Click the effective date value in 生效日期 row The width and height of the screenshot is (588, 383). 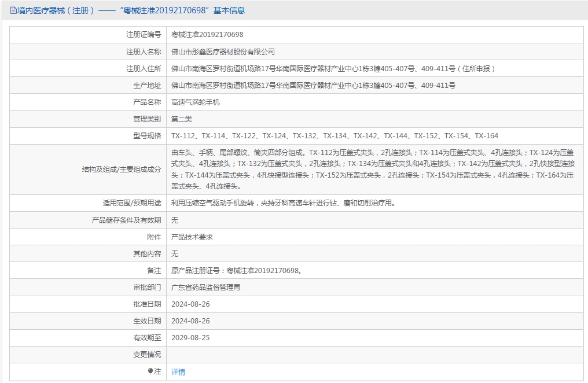(190, 321)
